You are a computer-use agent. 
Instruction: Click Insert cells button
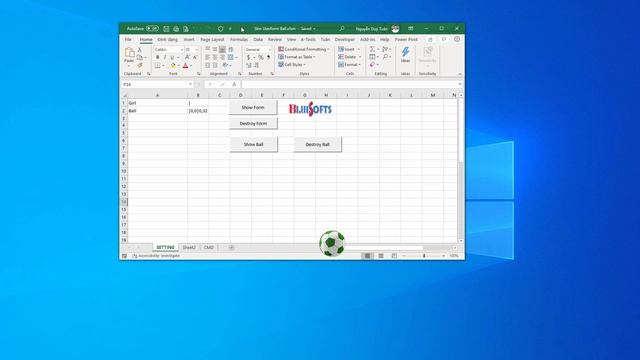347,49
